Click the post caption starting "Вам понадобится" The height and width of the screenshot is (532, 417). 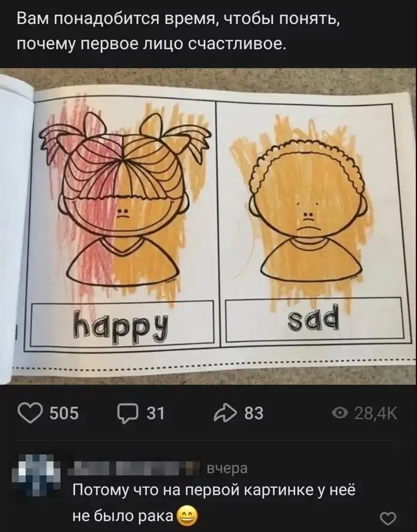(178, 30)
